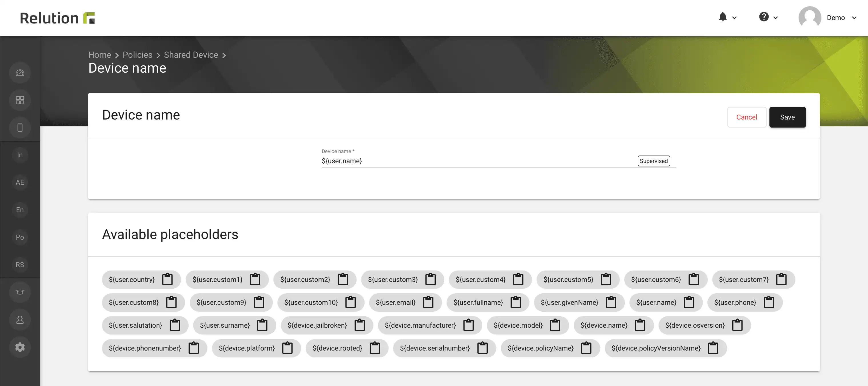Viewport: 868px width, 386px height.
Task: Copy ${user.custom4} placeholder to clipboard
Action: [x=518, y=279]
